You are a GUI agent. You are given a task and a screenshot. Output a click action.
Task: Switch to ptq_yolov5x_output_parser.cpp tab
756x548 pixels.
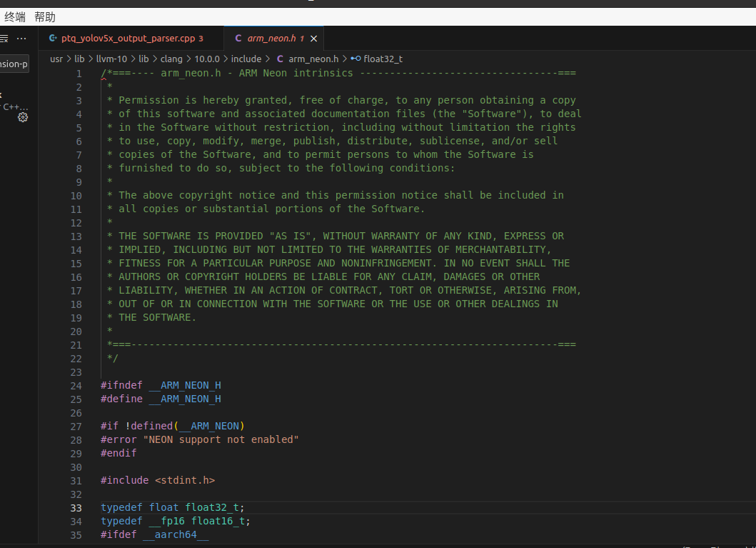128,38
